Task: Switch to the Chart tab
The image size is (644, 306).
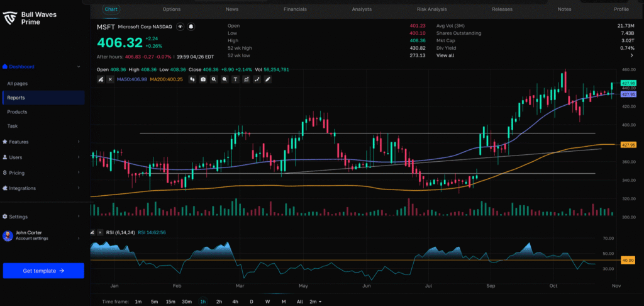Action: 111,9
